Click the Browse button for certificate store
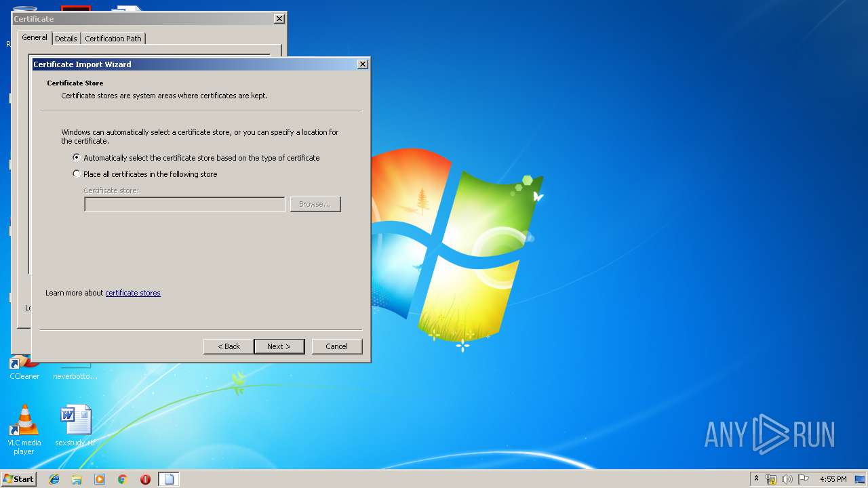The height and width of the screenshot is (488, 868). pyautogui.click(x=315, y=204)
